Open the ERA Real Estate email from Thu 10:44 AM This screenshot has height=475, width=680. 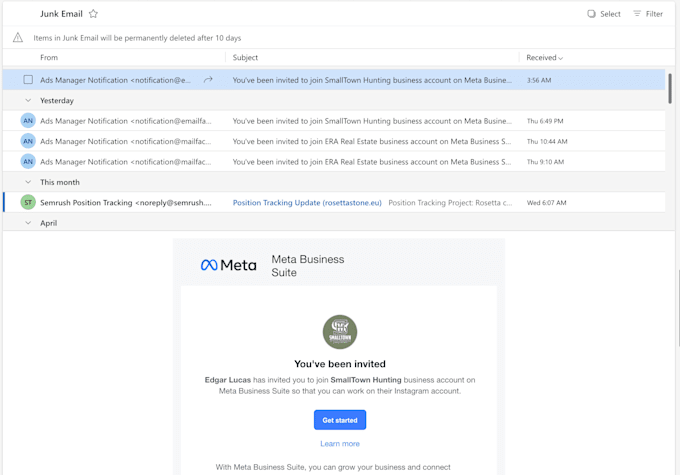[334, 141]
